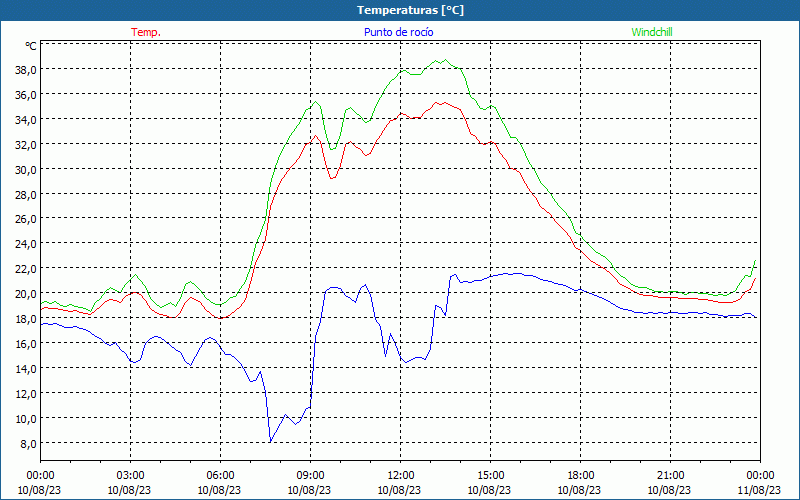Click the '34,0' y-axis value
The width and height of the screenshot is (800, 500).
(26, 120)
